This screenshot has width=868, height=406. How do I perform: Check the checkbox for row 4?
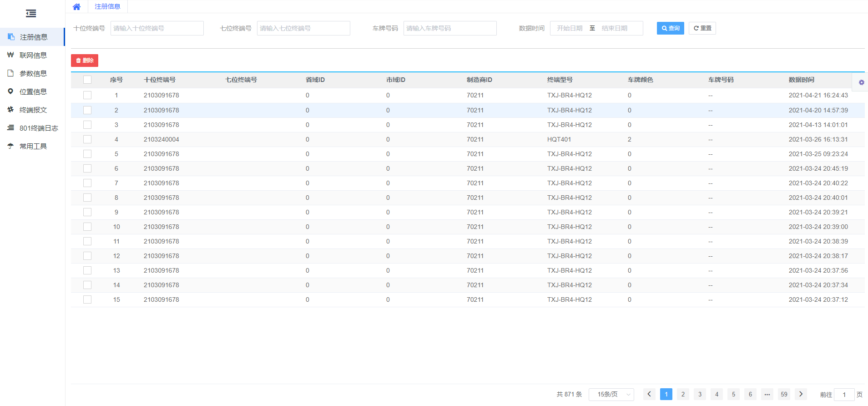(x=87, y=139)
